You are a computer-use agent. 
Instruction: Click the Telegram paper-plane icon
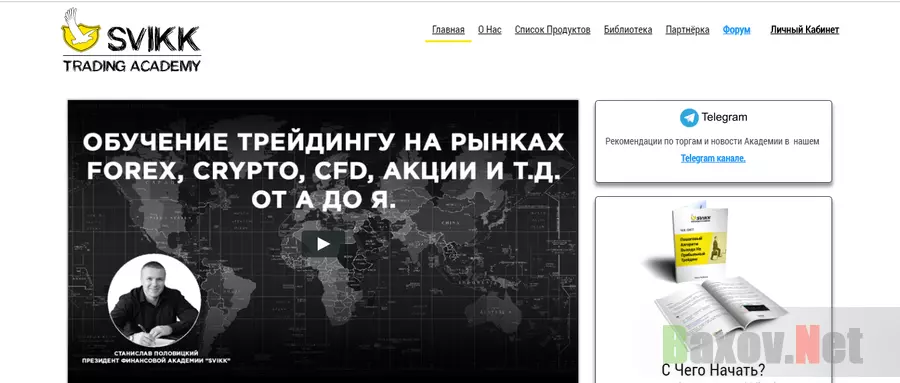(x=689, y=118)
